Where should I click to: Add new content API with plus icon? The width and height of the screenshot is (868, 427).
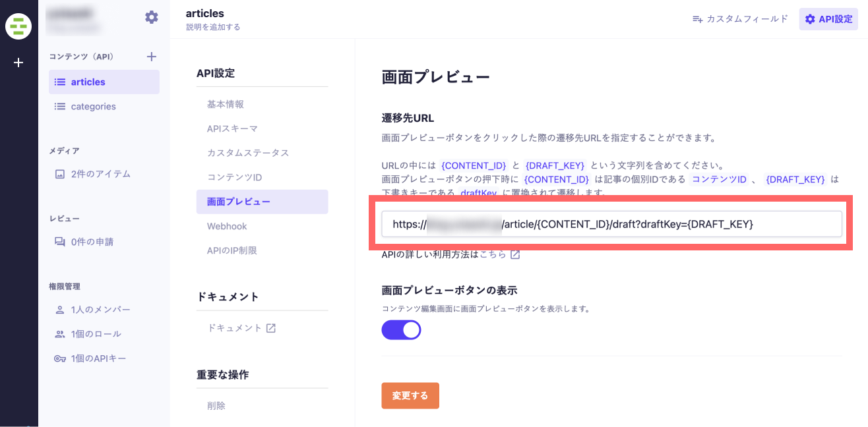coord(151,57)
